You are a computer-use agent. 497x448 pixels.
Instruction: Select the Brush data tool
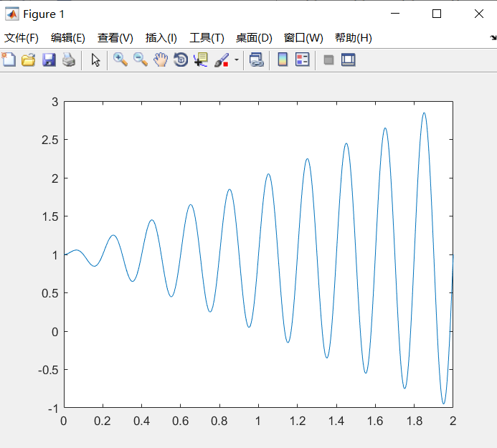[x=222, y=59]
